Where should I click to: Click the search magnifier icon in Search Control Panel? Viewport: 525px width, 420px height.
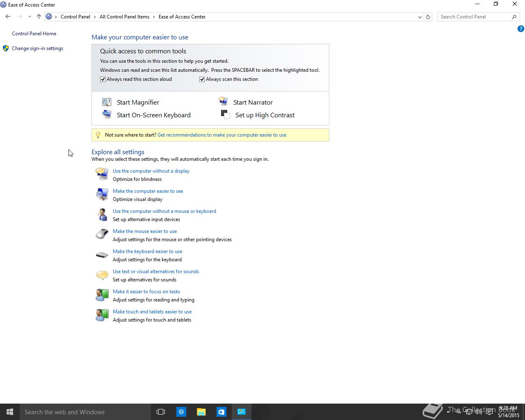point(514,17)
